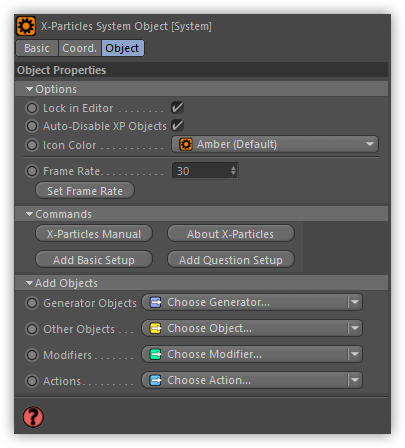This screenshot has height=448, width=405.
Task: Open the Choose Generator dropdown arrow
Action: 355,302
